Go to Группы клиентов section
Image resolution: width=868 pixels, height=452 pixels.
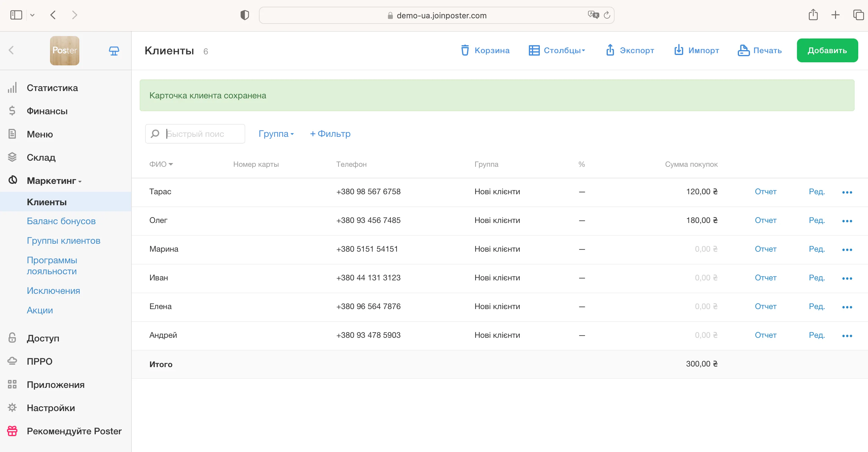click(63, 240)
